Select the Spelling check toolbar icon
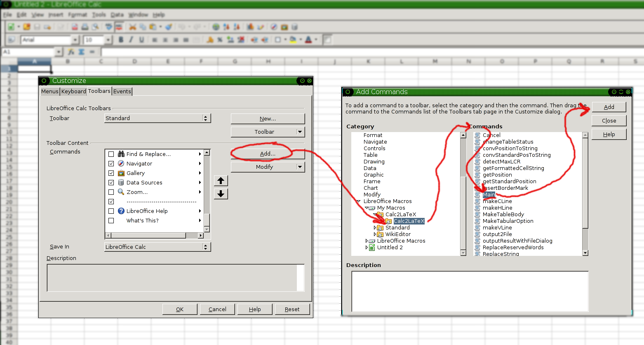 (108, 27)
